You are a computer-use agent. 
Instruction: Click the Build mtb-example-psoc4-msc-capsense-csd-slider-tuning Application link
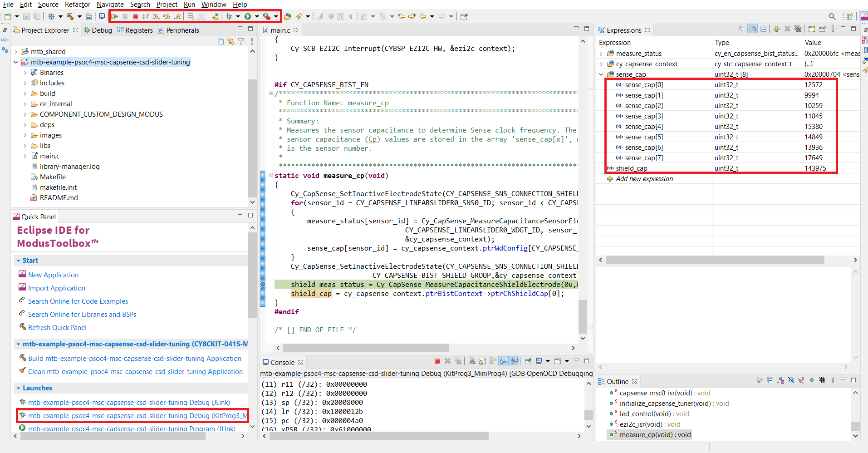tap(135, 359)
